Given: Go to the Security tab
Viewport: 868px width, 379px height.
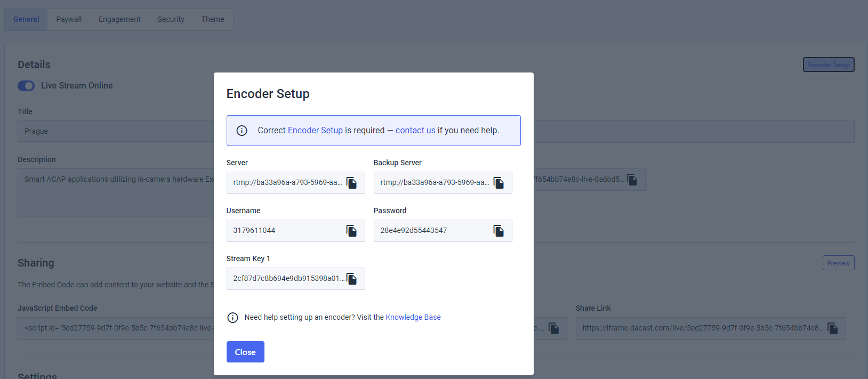Looking at the screenshot, I should click(x=171, y=19).
